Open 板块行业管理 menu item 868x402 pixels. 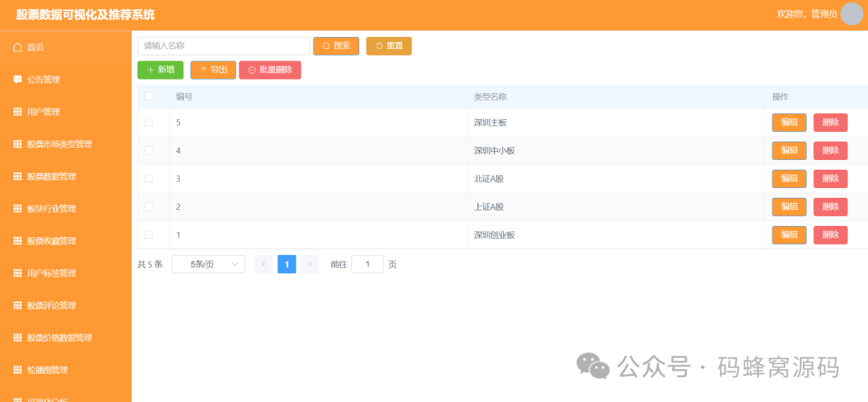(66, 209)
